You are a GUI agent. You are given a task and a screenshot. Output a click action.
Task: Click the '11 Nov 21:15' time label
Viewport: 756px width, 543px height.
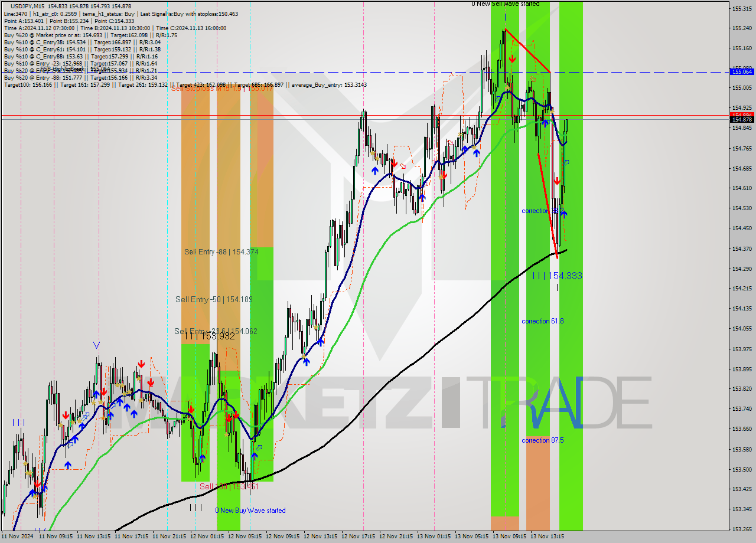click(169, 537)
